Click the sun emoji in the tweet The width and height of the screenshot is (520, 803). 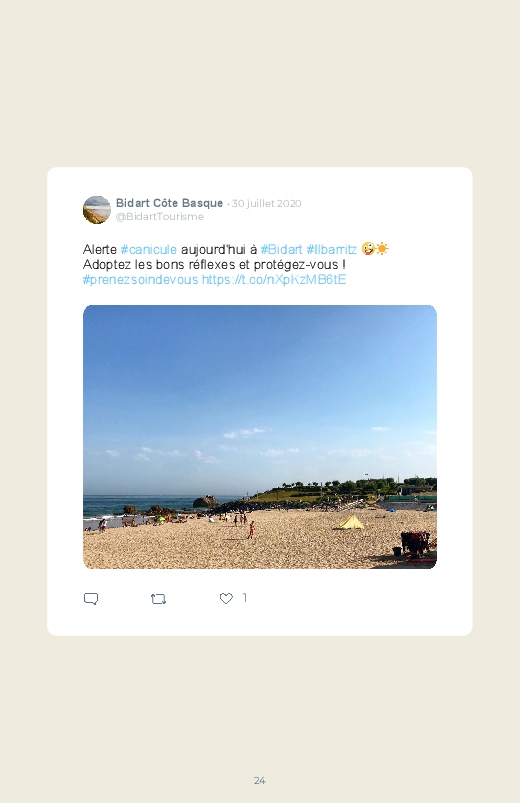tap(382, 249)
